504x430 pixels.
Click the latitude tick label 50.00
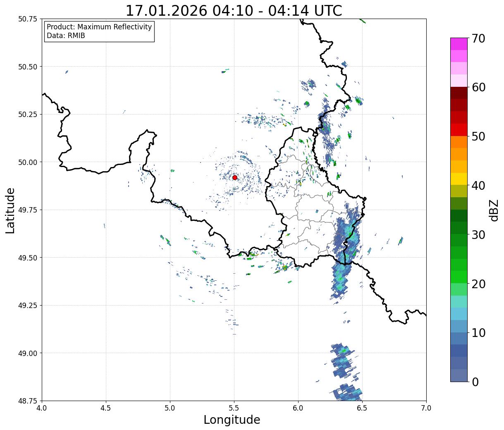[x=28, y=162]
